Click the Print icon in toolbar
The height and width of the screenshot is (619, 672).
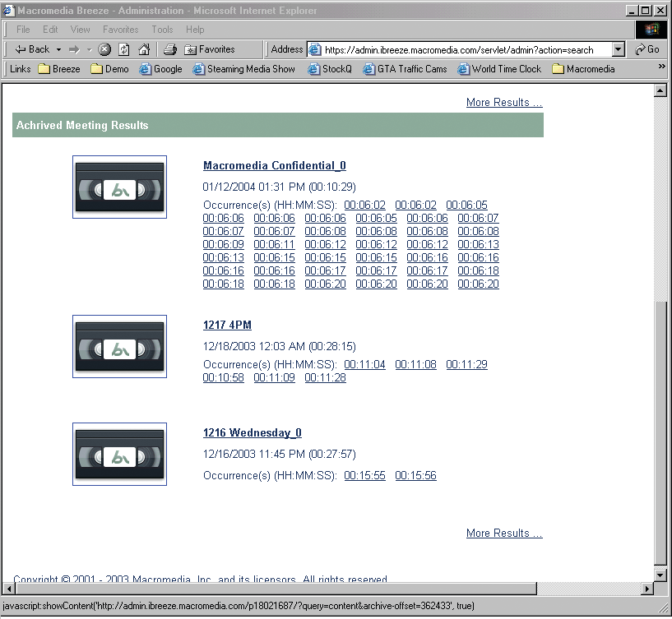tap(170, 49)
